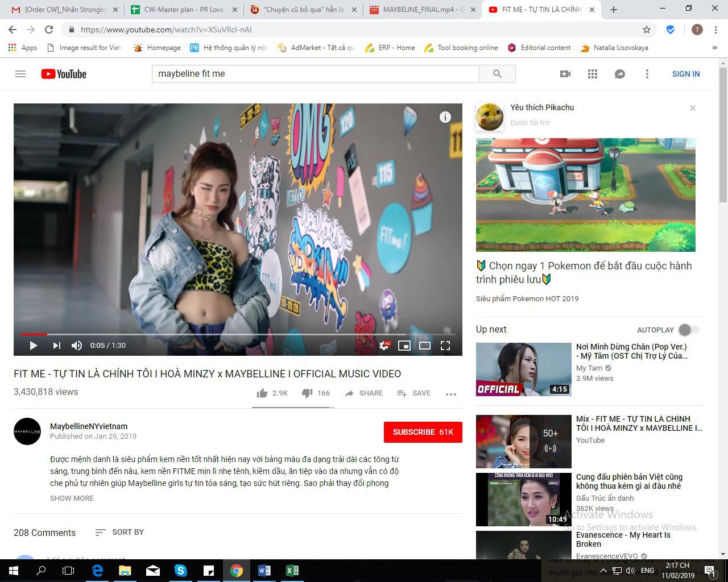Image resolution: width=728 pixels, height=582 pixels.
Task: Open the MaybellineNYvietnam channel avatar
Action: pos(27,431)
